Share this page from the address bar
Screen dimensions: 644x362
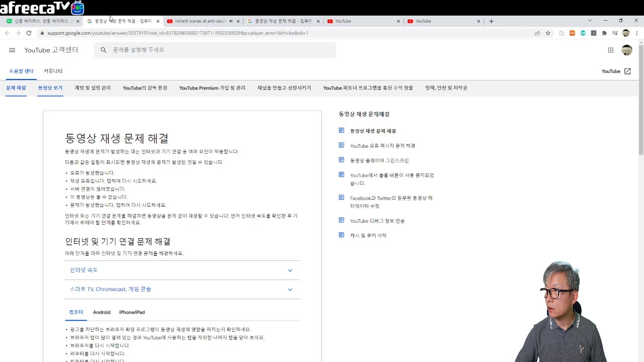click(x=537, y=33)
